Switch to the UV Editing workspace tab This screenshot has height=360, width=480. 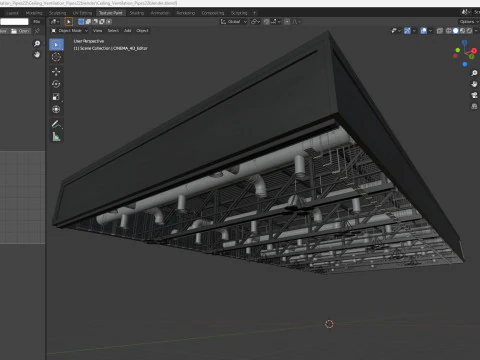82,13
